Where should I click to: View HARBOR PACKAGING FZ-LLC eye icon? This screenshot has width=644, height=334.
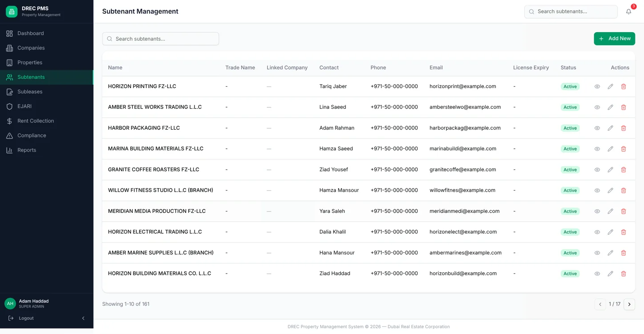[x=597, y=128]
